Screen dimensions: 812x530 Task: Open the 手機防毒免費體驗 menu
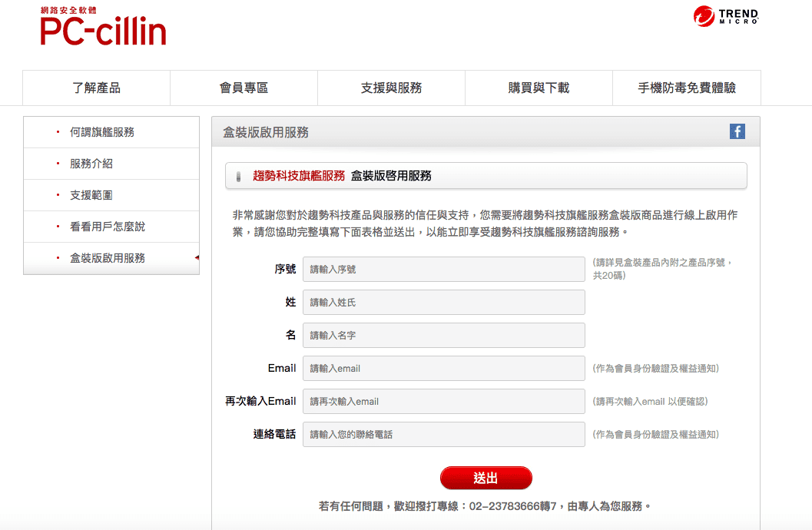pos(687,88)
